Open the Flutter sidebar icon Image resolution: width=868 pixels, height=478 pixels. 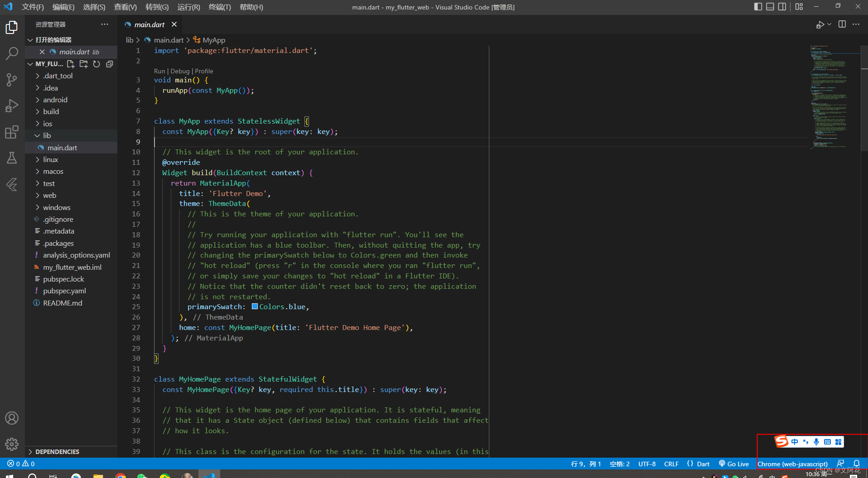coord(12,184)
